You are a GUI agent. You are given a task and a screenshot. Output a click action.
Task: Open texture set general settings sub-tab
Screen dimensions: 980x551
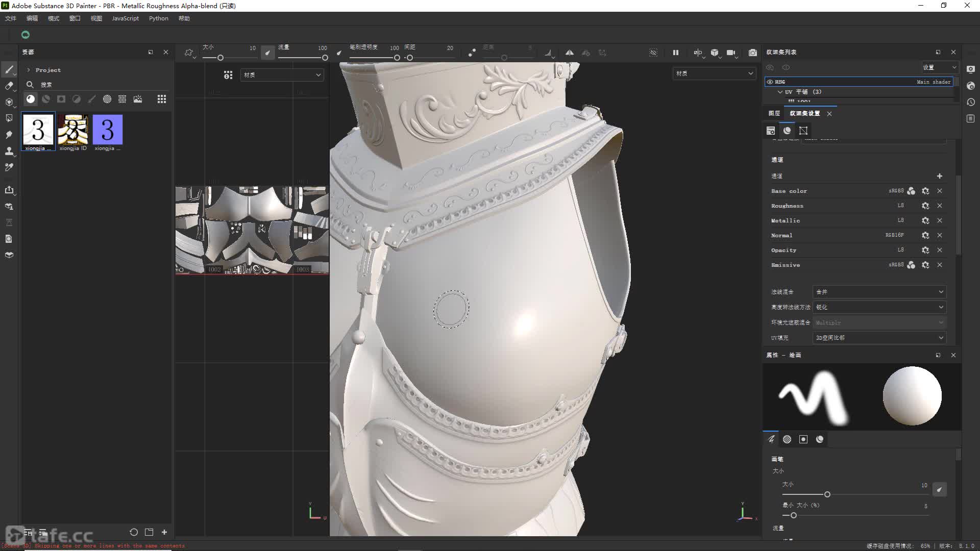771,131
